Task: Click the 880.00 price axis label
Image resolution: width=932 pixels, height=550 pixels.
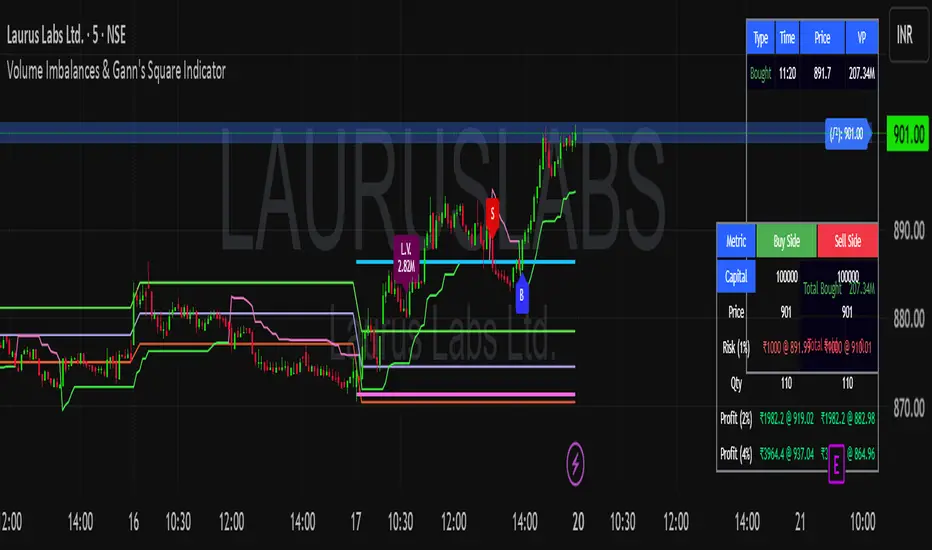Action: [909, 319]
